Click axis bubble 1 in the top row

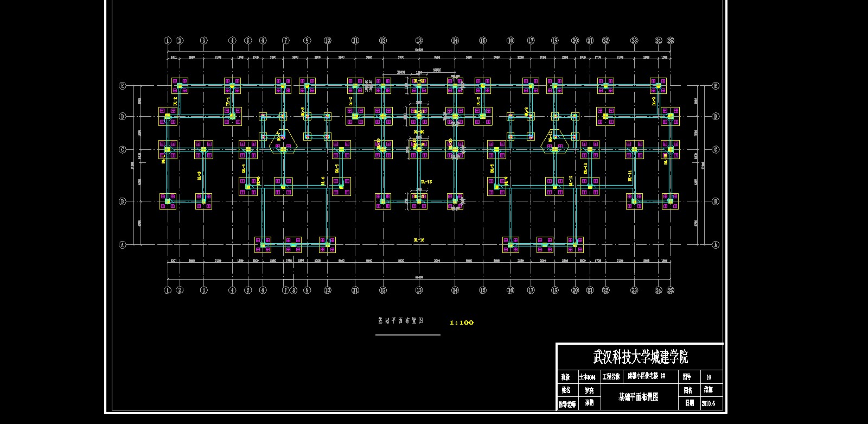168,41
